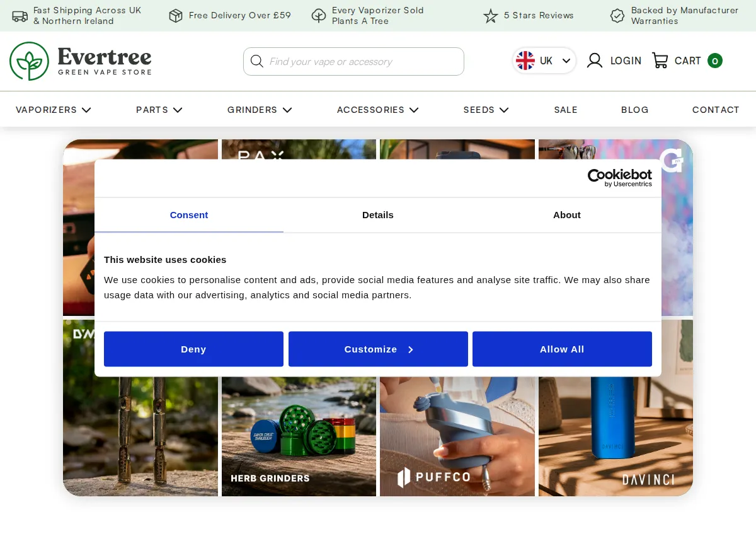Open the Herb Grinders image tile
This screenshot has height=536, width=756.
[299, 436]
